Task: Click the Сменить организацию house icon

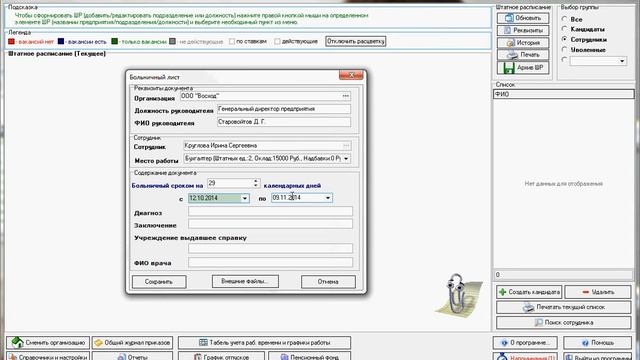Action: [x=17, y=342]
